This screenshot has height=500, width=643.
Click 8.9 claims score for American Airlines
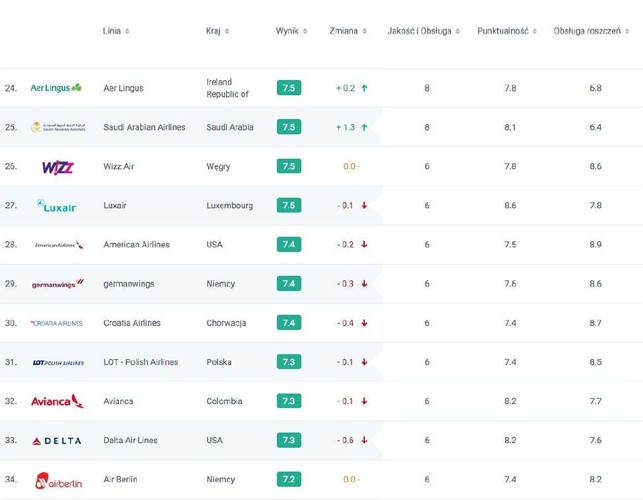tap(595, 244)
